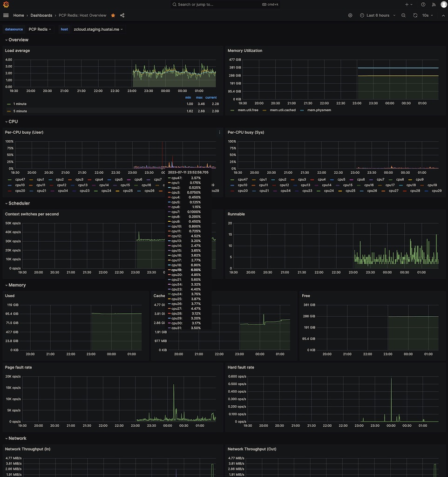Open the hamburger navigation menu
This screenshot has height=477, width=448.
click(x=6, y=15)
